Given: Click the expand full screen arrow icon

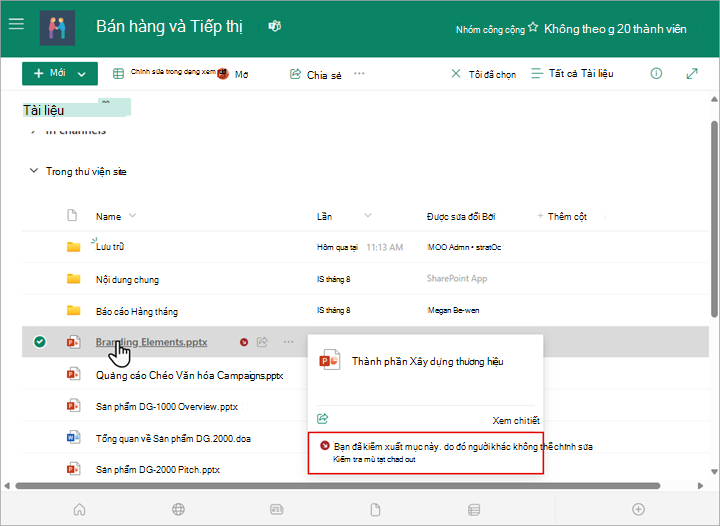Looking at the screenshot, I should point(692,73).
